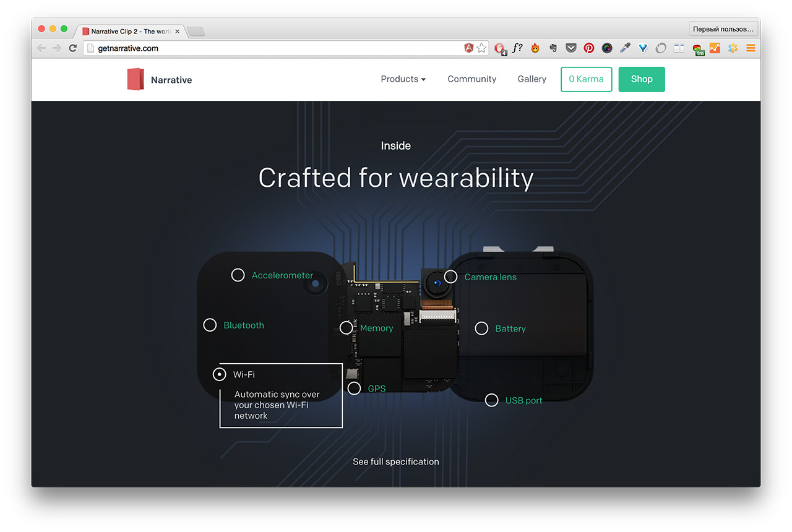Open the Gallery nav item
792x532 pixels.
532,79
